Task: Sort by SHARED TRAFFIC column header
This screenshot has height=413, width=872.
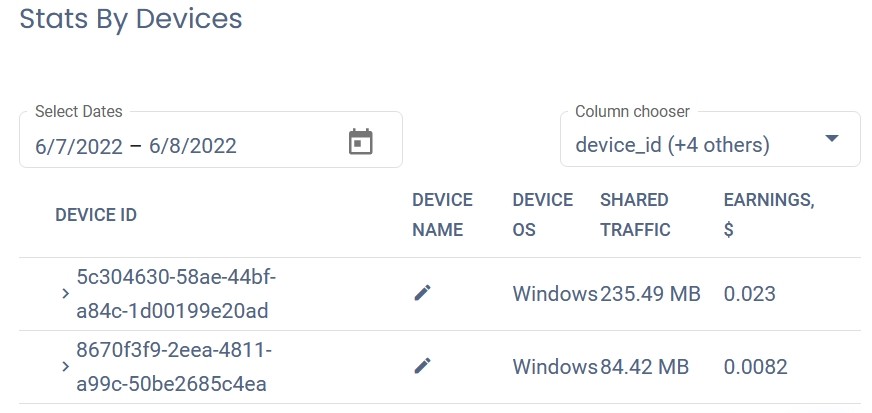Action: tap(635, 215)
